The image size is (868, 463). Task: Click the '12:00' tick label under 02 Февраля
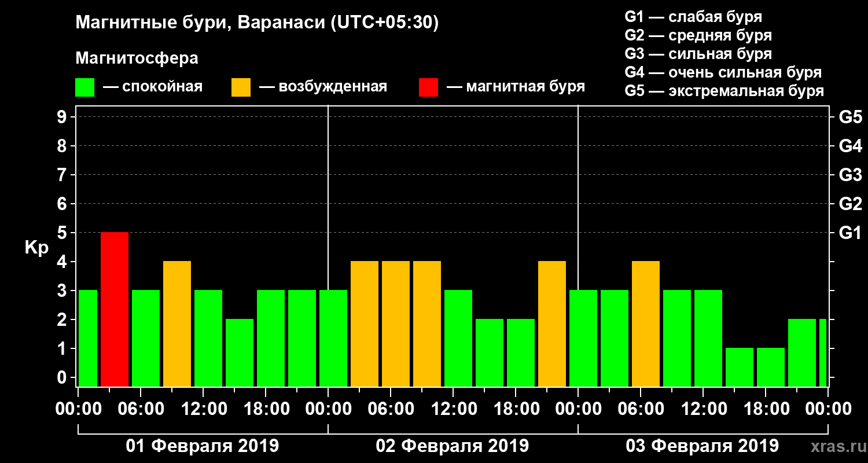coord(453,409)
